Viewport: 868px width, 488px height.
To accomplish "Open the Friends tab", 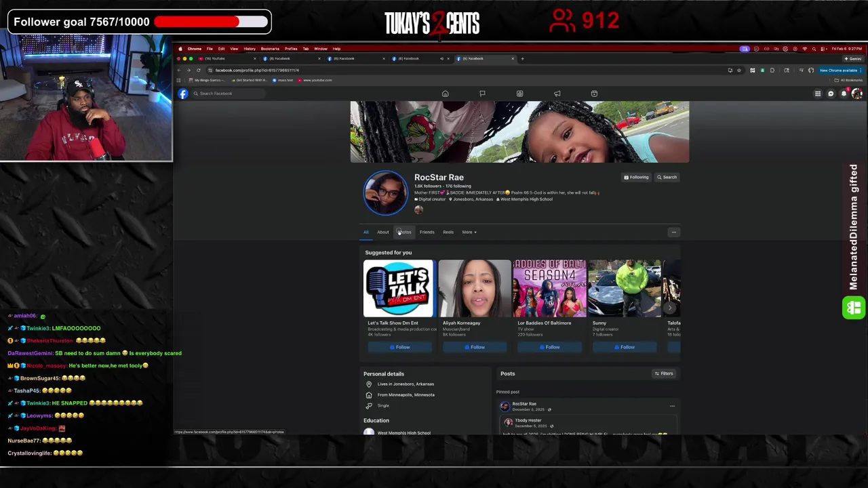I will tap(427, 232).
